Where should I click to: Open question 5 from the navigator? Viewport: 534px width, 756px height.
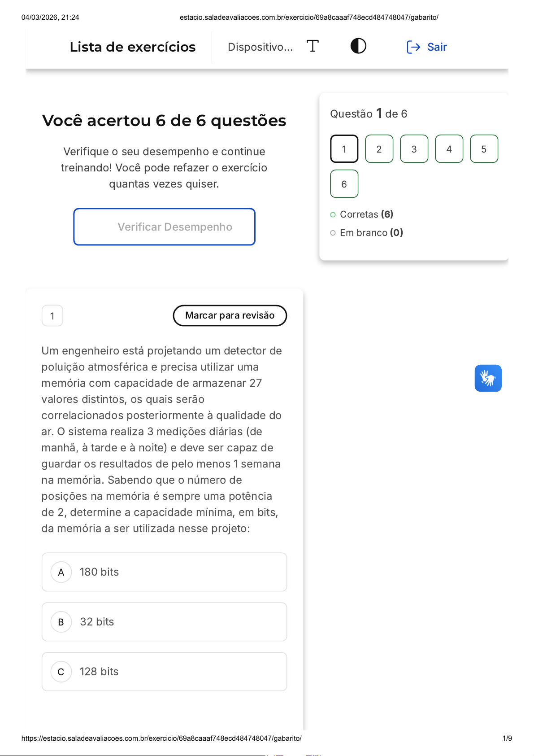(484, 149)
